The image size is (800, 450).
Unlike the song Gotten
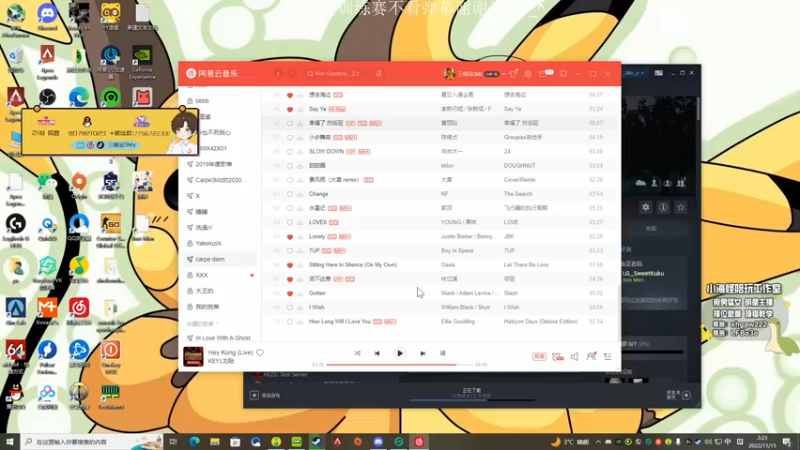pos(290,293)
